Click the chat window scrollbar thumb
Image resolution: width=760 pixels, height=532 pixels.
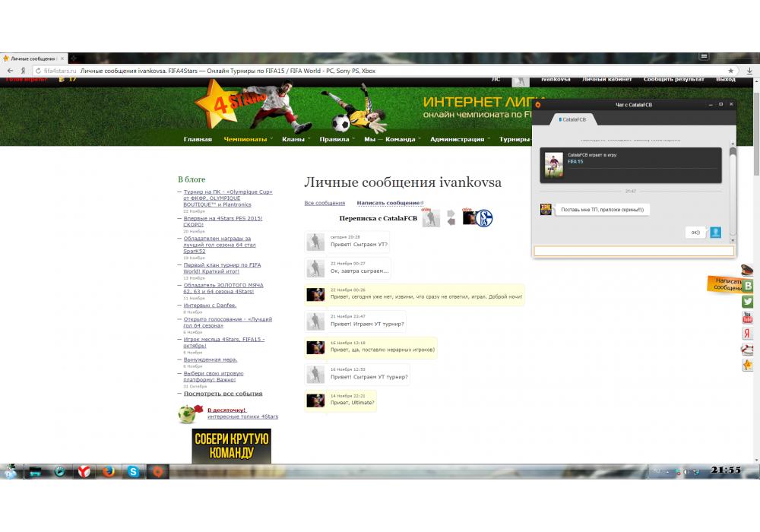pyautogui.click(x=733, y=152)
